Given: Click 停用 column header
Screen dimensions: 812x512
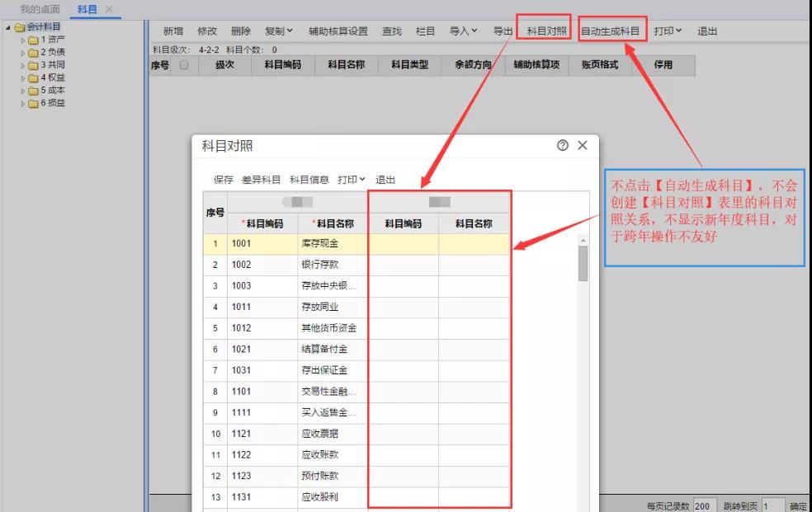Looking at the screenshot, I should 663,64.
